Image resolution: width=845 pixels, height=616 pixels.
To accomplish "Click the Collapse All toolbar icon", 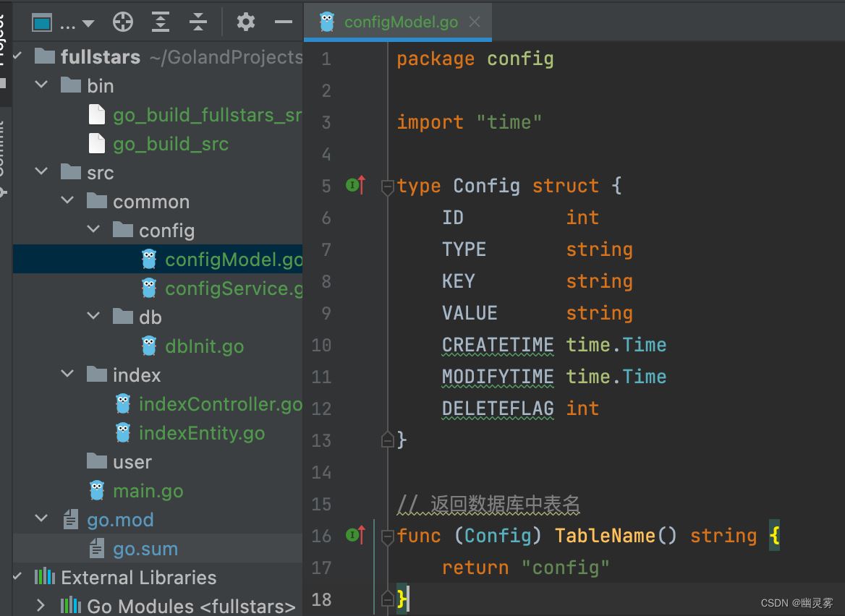I will pos(198,22).
